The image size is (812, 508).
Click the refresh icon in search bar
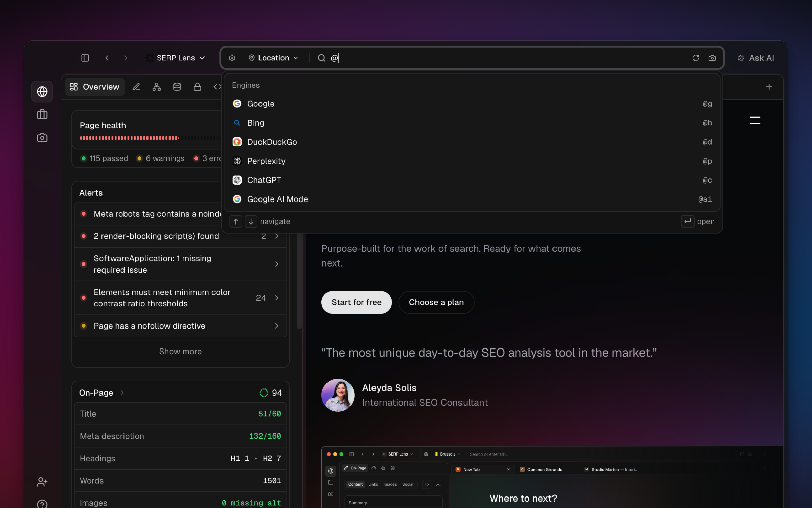(695, 58)
